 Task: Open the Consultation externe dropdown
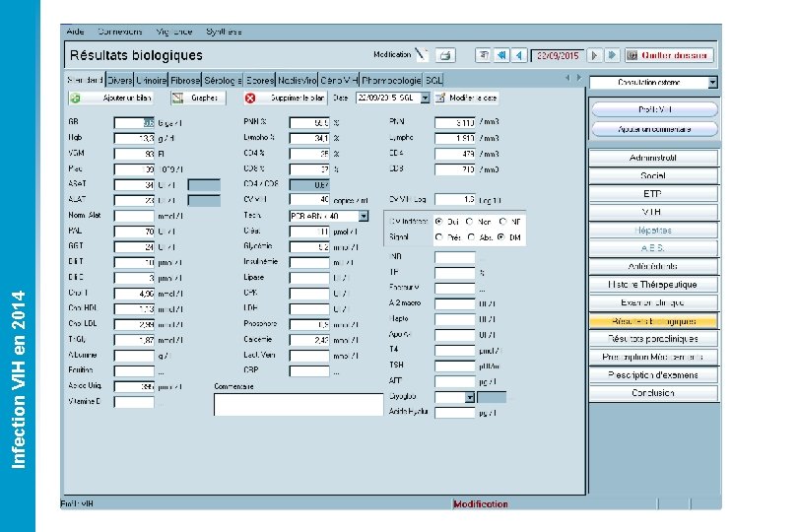pos(713,82)
